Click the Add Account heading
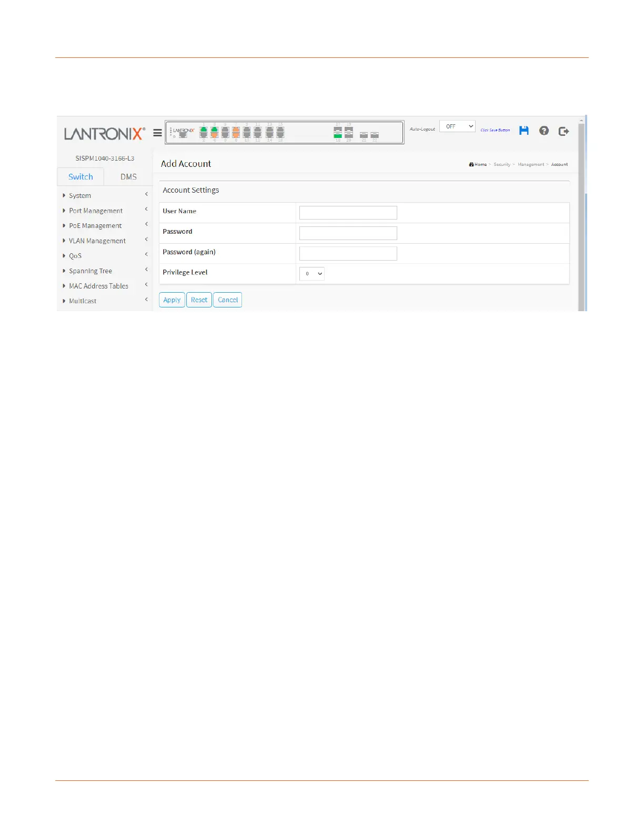Image resolution: width=644 pixels, height=834 pixels. coord(186,164)
